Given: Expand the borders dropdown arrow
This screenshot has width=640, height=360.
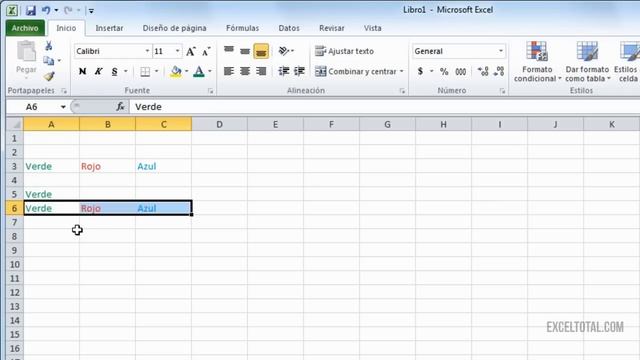Looking at the screenshot, I should [156, 71].
